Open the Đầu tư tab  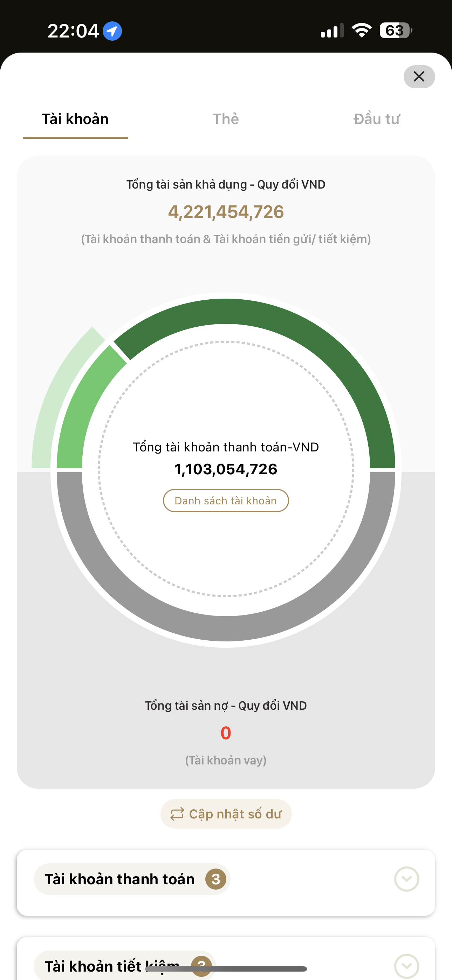(x=376, y=119)
